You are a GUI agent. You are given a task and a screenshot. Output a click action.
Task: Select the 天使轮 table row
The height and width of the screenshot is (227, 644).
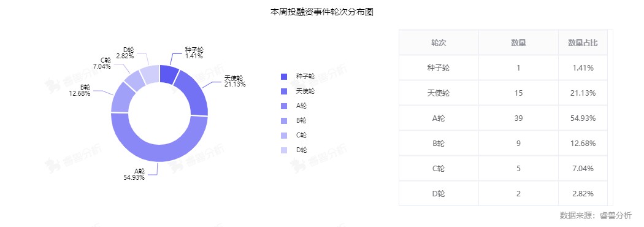point(503,93)
